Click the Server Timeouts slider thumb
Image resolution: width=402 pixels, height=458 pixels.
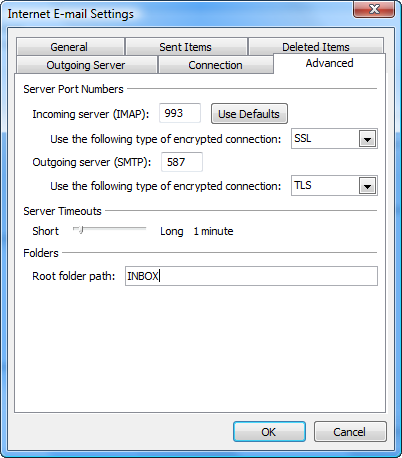tap(80, 229)
